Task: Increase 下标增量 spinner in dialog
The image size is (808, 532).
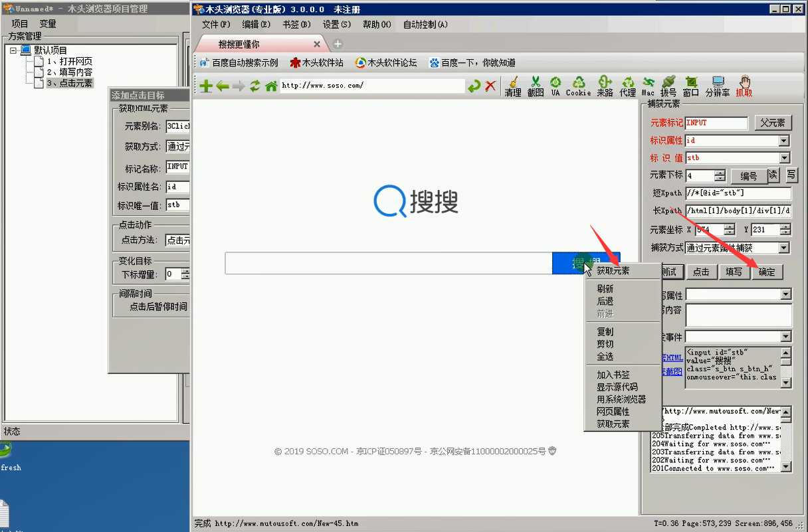Action: click(185, 270)
